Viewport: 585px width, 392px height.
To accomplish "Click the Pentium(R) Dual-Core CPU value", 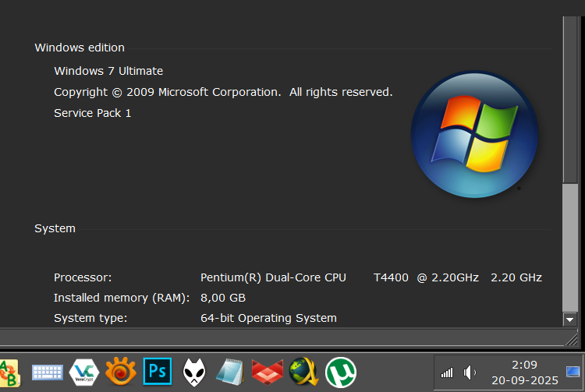I will [x=371, y=277].
